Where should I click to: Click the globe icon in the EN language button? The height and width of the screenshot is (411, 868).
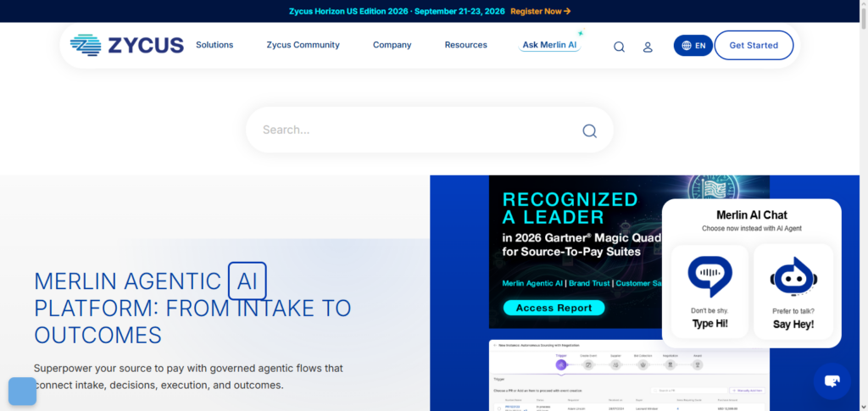(x=687, y=46)
